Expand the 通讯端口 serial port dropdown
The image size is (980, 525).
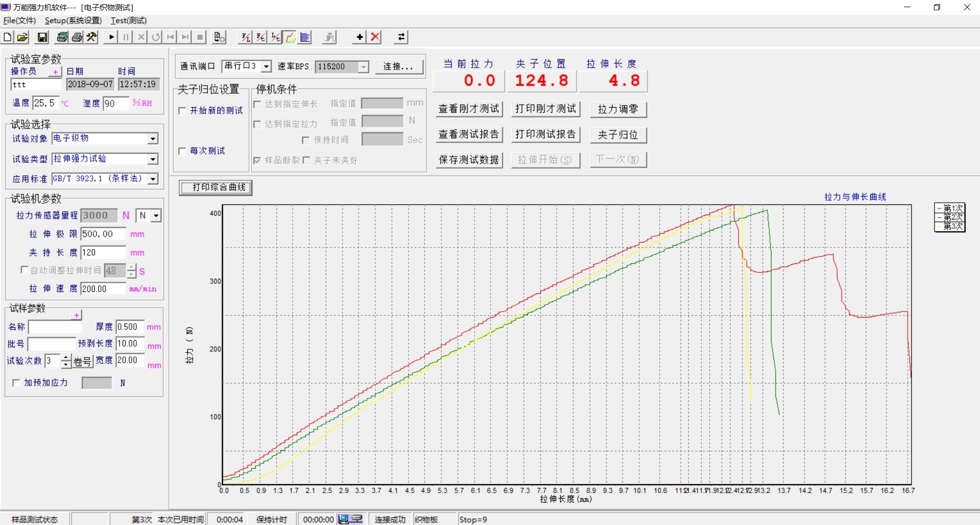[x=266, y=67]
